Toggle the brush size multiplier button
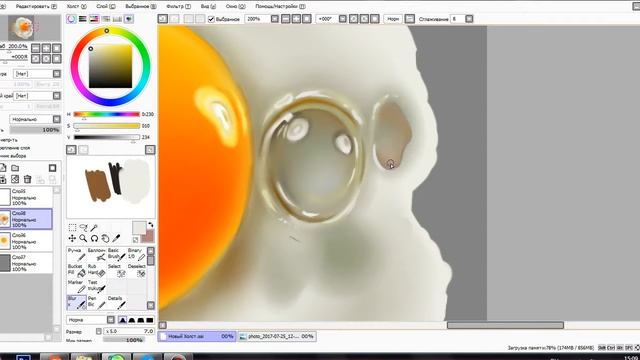 99,331
